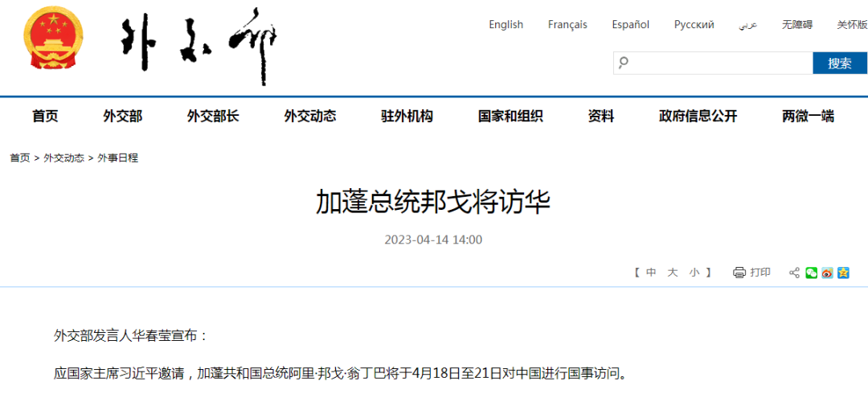868x398 pixels.
Task: Open 外交动态 navigation menu
Action: pyautogui.click(x=310, y=117)
